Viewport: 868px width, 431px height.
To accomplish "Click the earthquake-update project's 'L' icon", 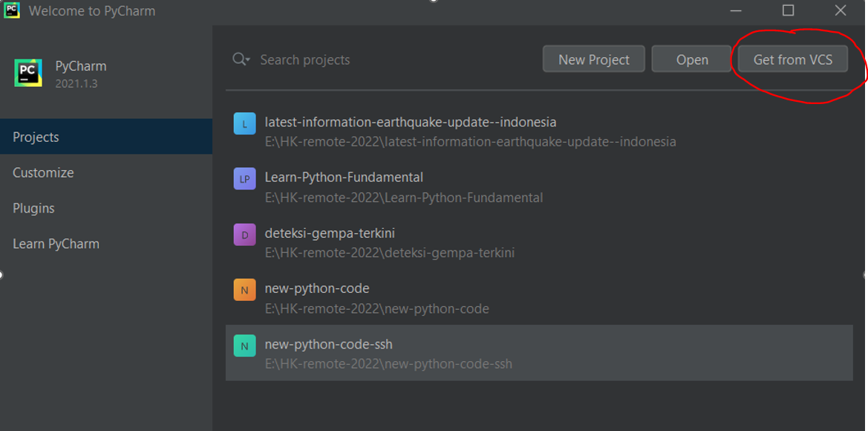I will pos(244,123).
